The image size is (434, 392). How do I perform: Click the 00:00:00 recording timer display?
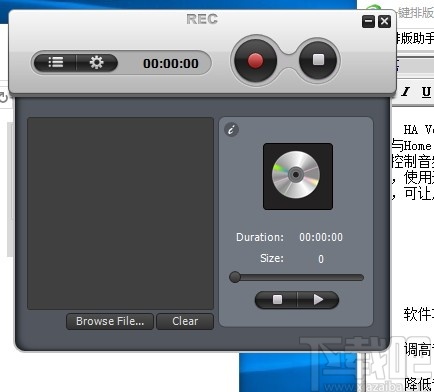[171, 64]
